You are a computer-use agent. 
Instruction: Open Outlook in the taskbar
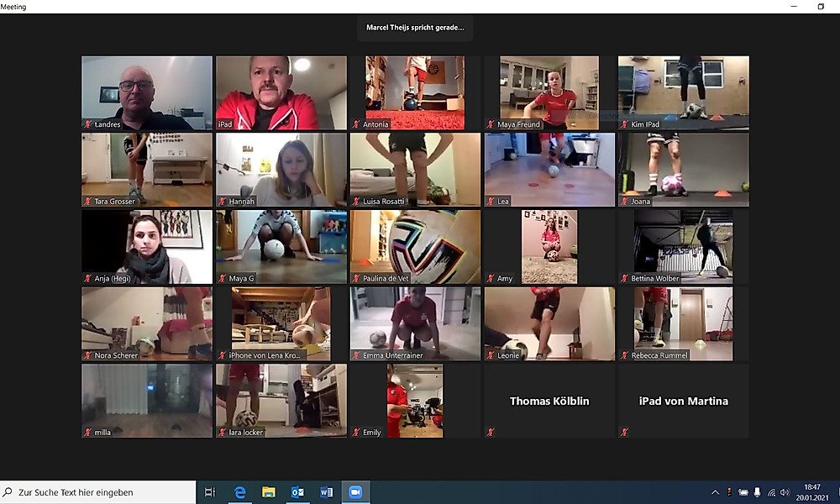click(297, 492)
